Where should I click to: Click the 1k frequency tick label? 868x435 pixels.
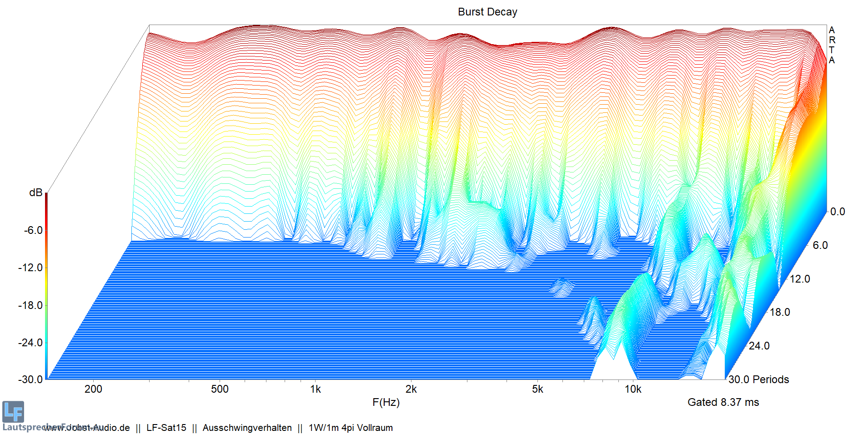click(x=315, y=389)
